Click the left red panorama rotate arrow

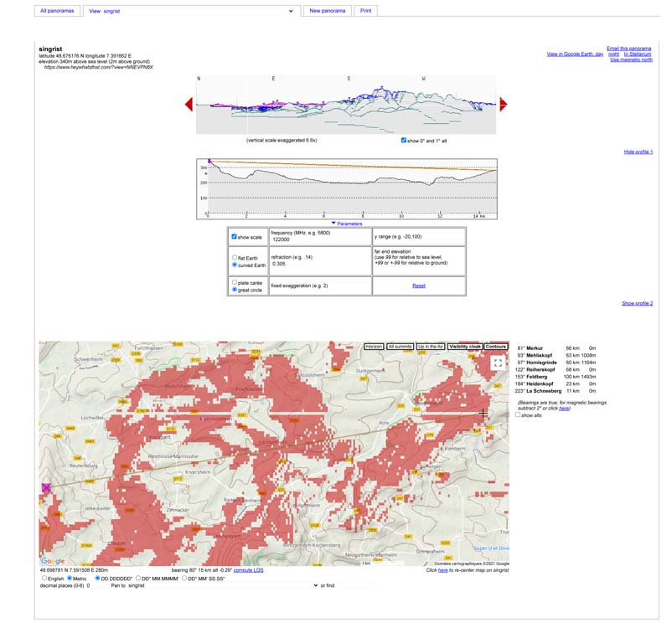point(189,105)
